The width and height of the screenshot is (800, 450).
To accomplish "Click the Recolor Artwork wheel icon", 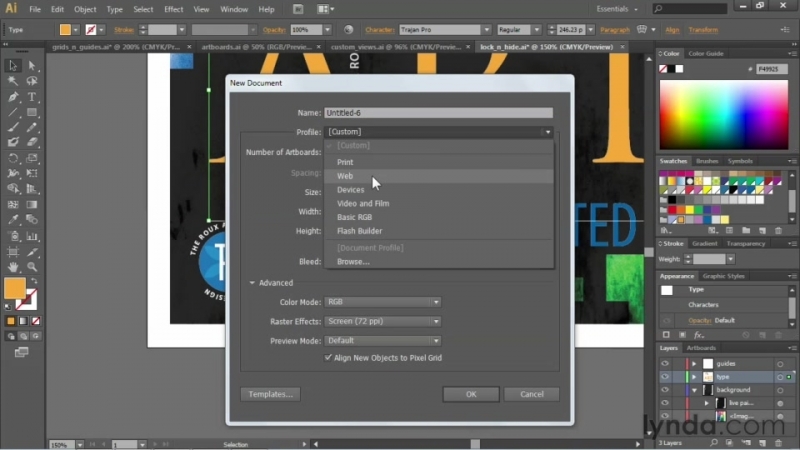I will [x=348, y=30].
